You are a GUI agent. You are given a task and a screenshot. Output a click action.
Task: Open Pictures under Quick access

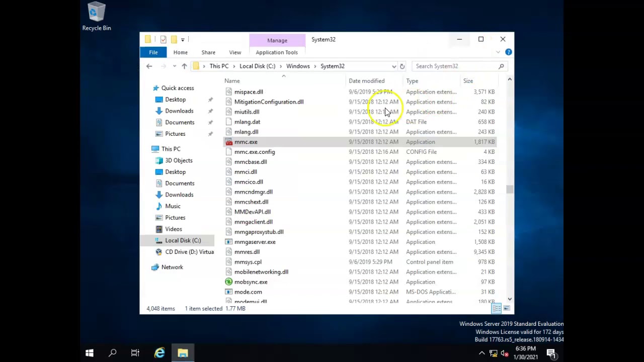tap(175, 134)
